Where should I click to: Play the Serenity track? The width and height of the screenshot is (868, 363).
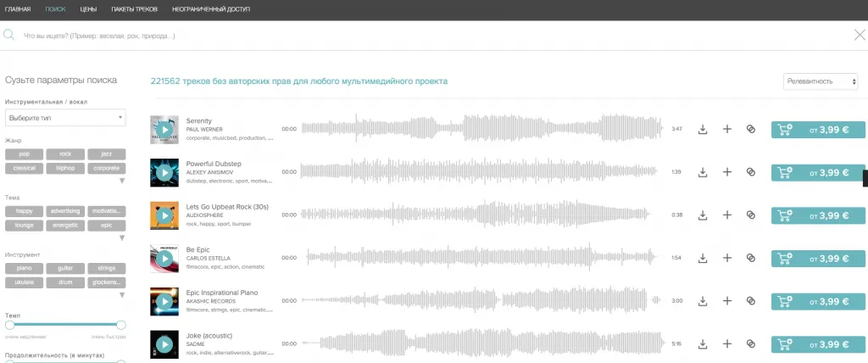point(164,130)
